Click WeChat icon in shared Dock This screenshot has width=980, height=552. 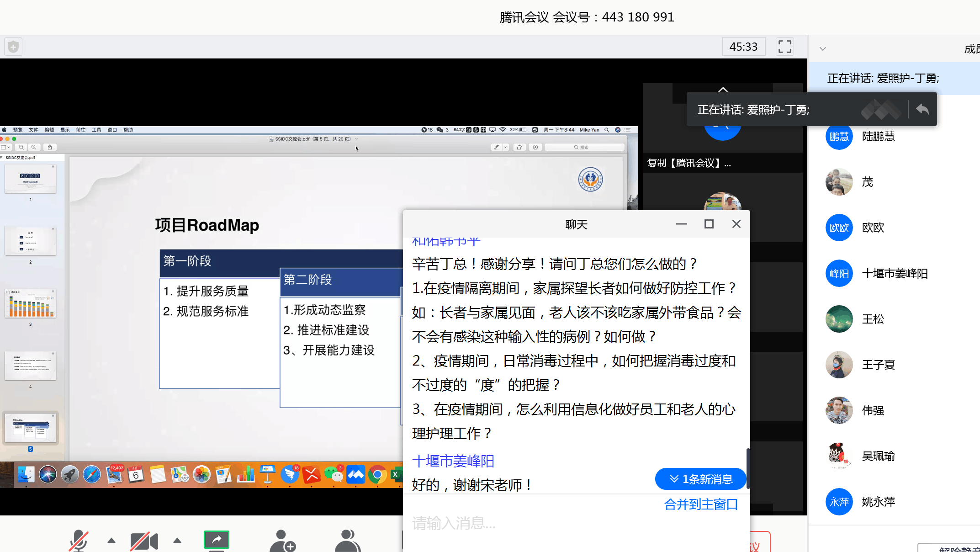(x=334, y=475)
